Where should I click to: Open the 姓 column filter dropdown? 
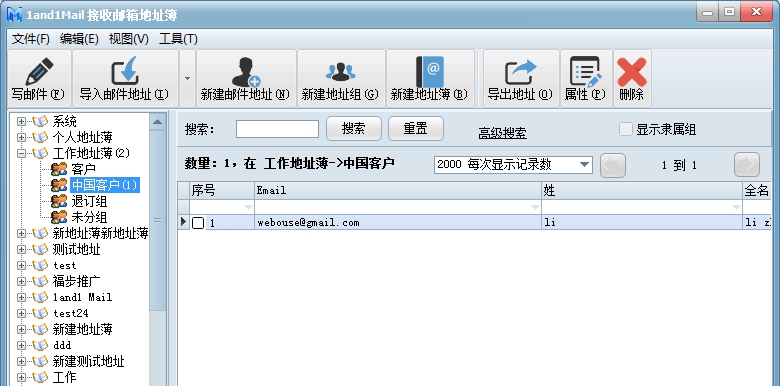point(736,207)
